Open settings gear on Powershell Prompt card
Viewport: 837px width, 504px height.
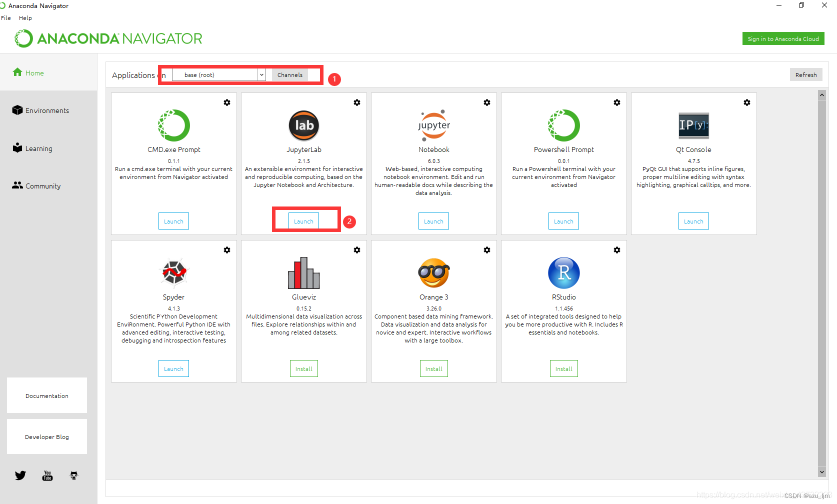coord(617,102)
